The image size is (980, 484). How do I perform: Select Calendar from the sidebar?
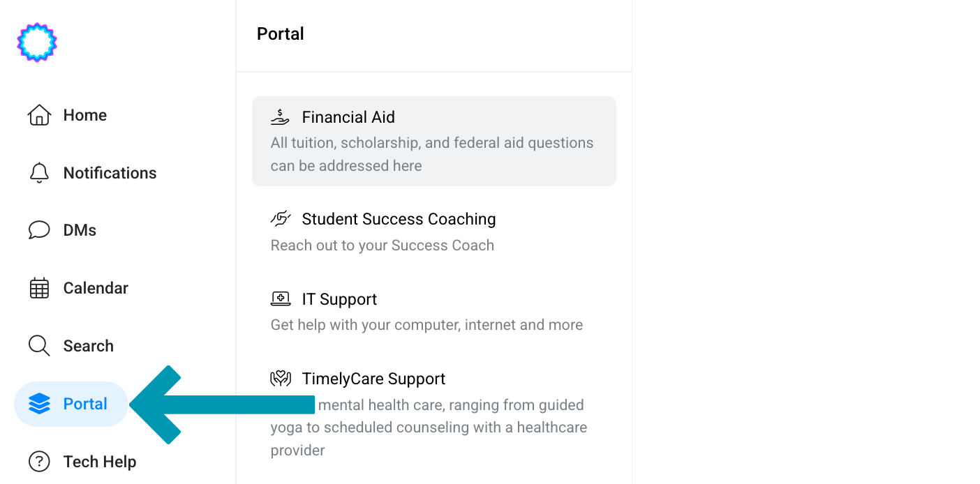96,288
